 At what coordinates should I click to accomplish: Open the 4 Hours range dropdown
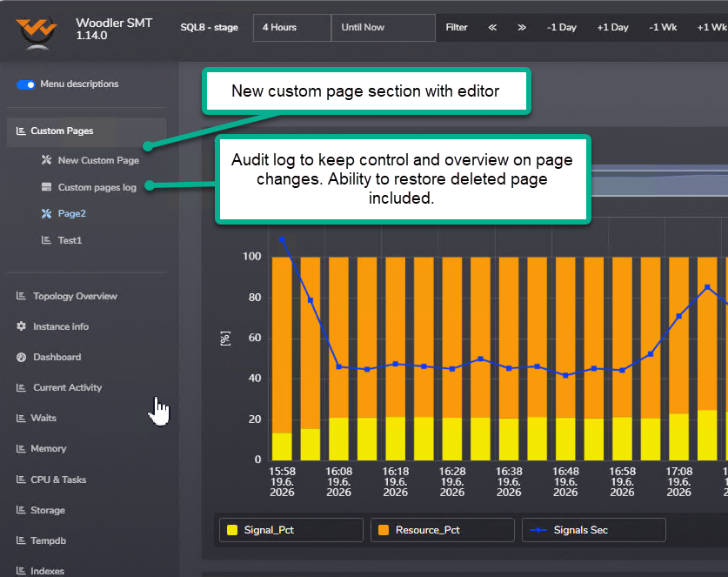[x=292, y=27]
